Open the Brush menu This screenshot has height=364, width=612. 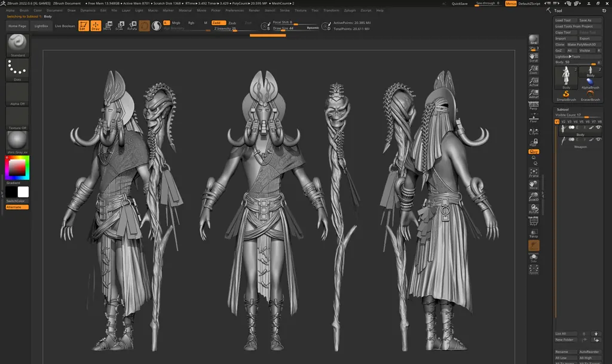click(x=24, y=11)
